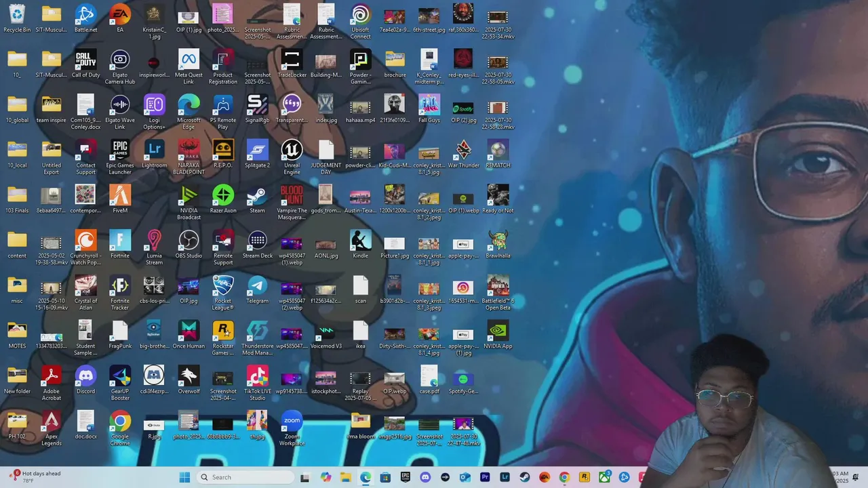The width and height of the screenshot is (868, 488).
Task: Open Telegram desktop shortcut
Action: coord(257,289)
